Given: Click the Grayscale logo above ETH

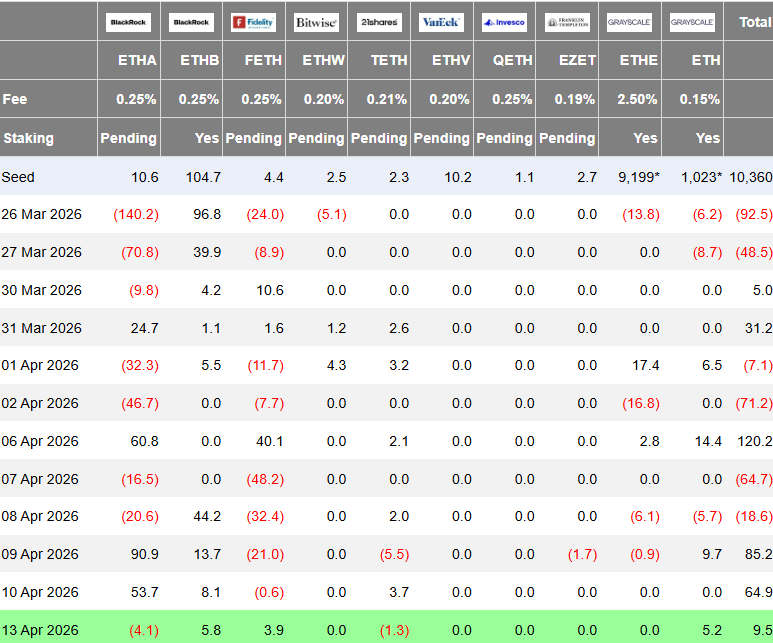Looking at the screenshot, I should click(x=692, y=22).
